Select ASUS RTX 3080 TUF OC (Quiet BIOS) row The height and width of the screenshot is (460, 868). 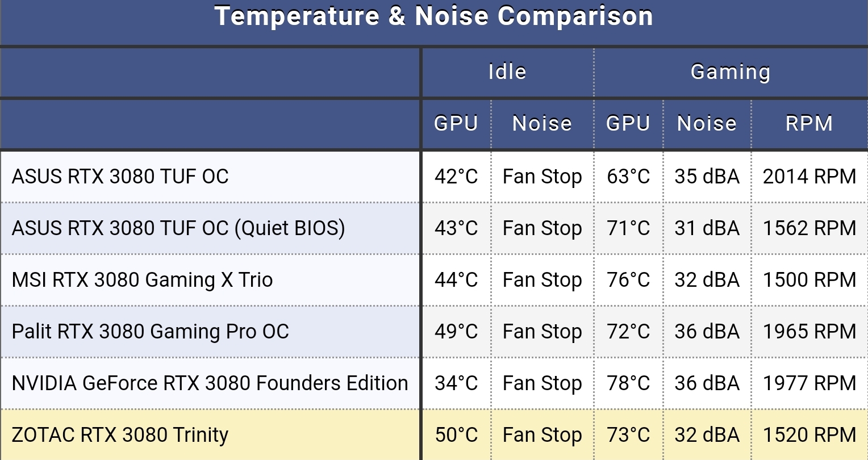coord(434,228)
